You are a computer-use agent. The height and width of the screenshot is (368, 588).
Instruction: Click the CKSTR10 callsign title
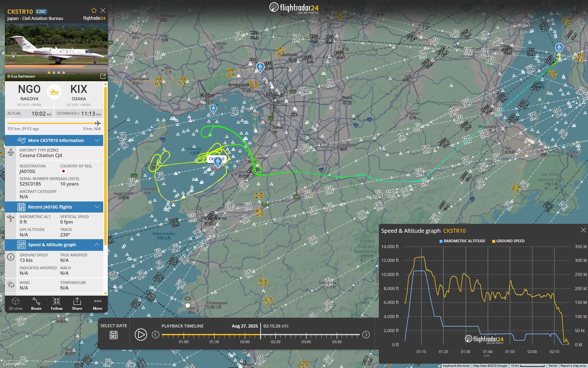20,12
